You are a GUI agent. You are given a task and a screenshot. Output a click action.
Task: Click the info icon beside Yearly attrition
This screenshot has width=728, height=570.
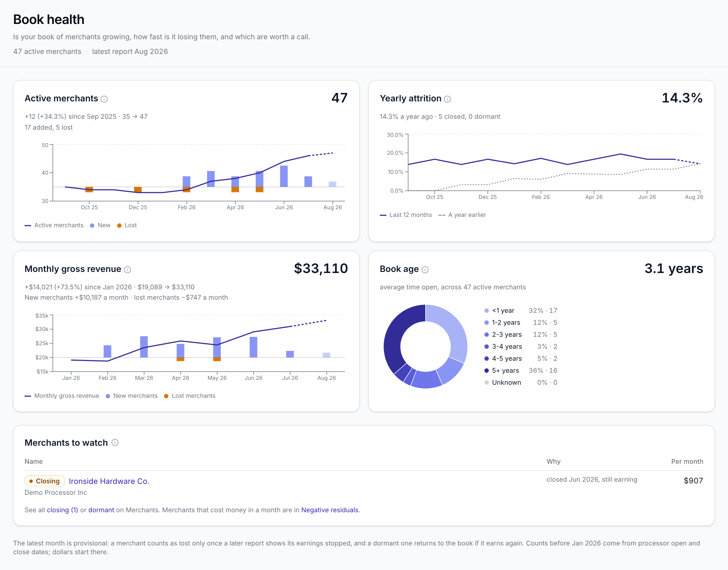(x=447, y=99)
